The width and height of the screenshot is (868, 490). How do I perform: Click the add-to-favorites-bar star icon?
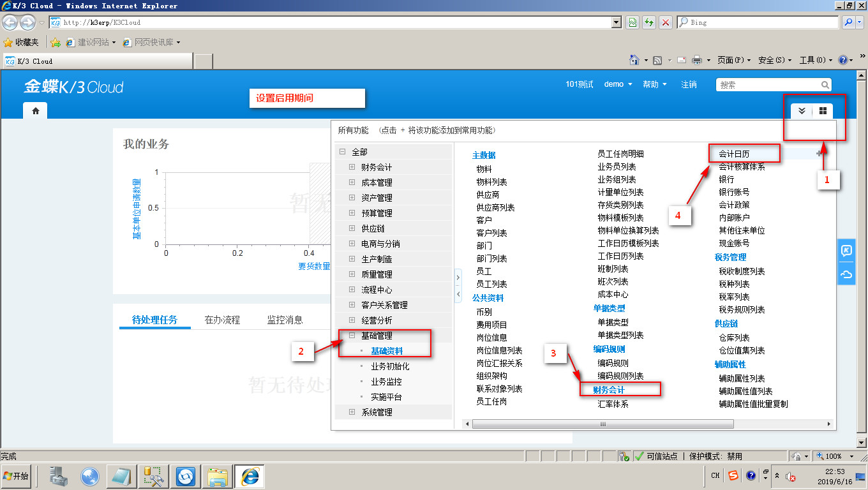[56, 42]
